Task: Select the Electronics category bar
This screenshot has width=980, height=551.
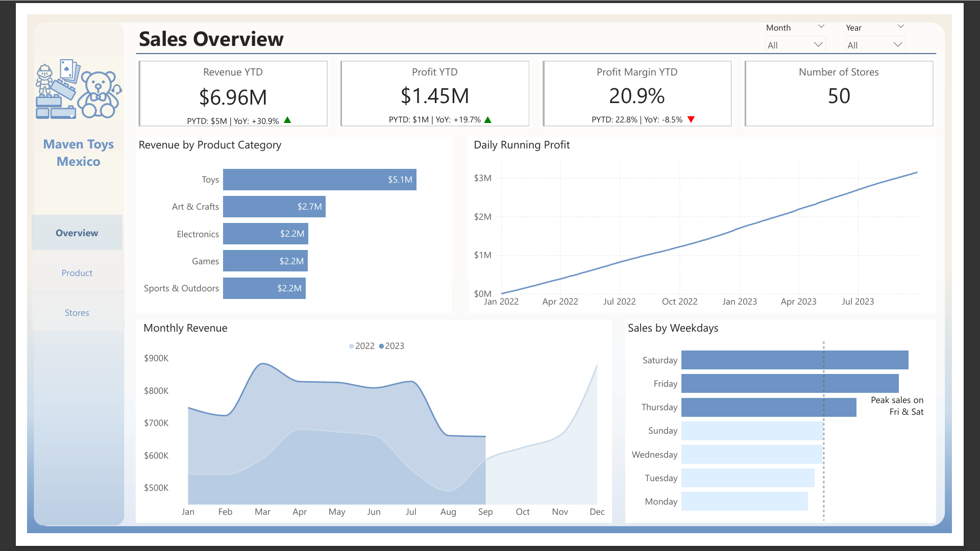Action: pyautogui.click(x=265, y=234)
